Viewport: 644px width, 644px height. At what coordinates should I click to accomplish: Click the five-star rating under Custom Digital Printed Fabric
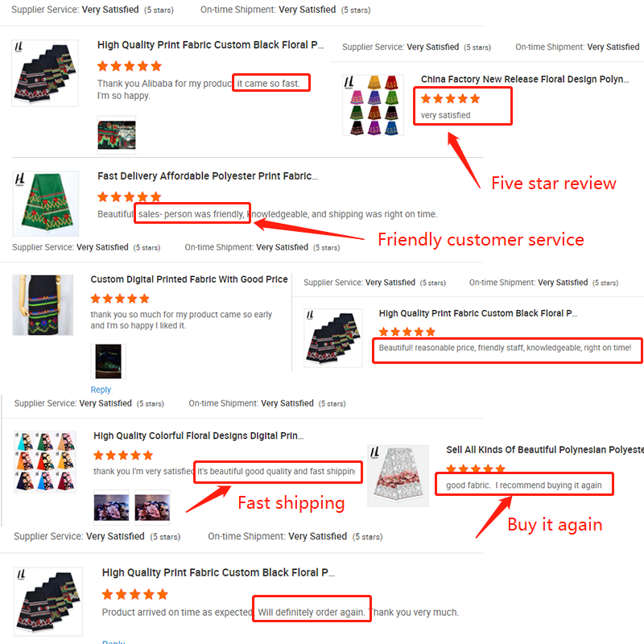[120, 299]
